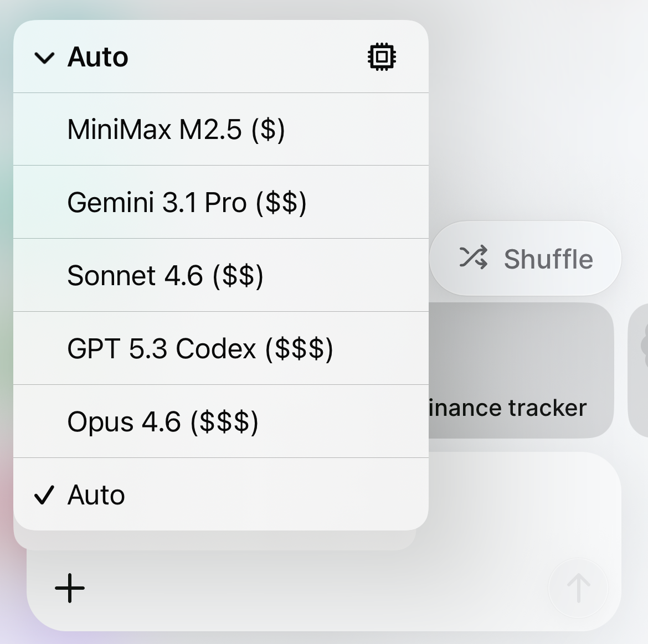Click inside the message input field
The height and width of the screenshot is (644, 648).
(x=305, y=588)
